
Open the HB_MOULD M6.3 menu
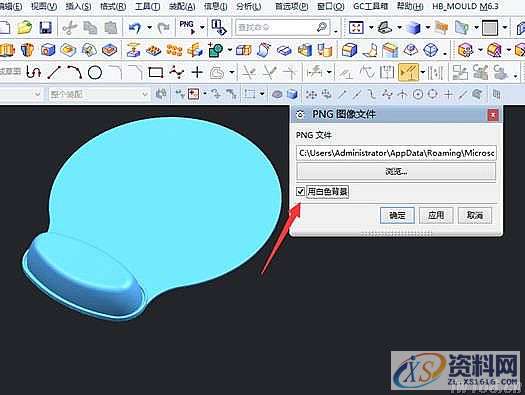pyautogui.click(x=465, y=6)
